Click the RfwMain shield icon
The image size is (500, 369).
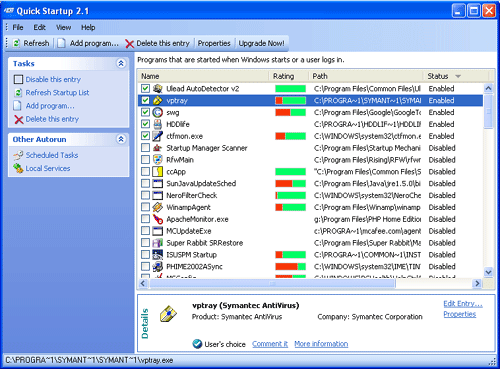pyautogui.click(x=158, y=160)
